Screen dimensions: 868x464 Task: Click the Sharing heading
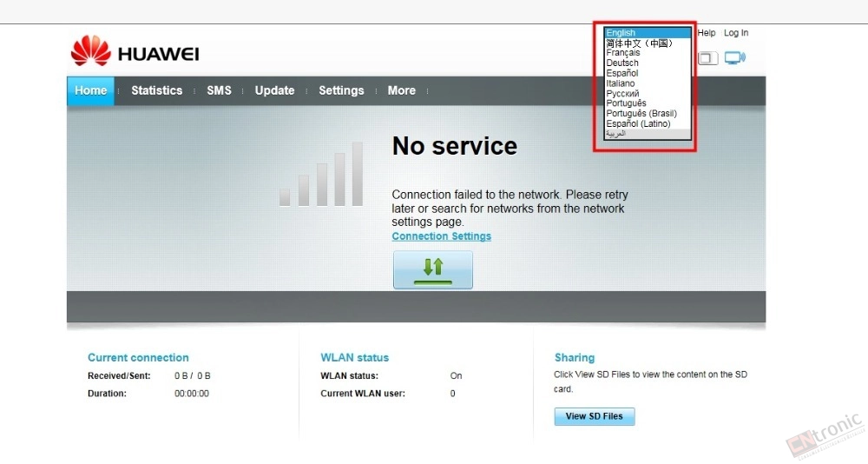pos(574,358)
